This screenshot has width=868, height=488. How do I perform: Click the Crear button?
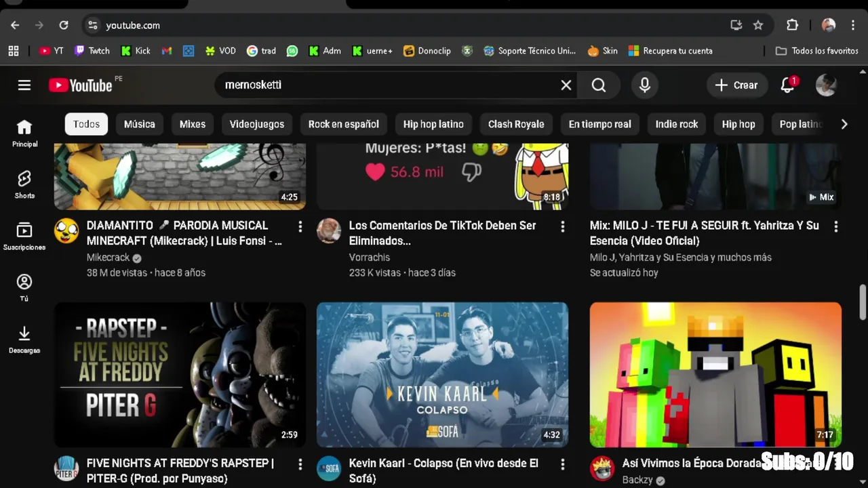pos(736,85)
